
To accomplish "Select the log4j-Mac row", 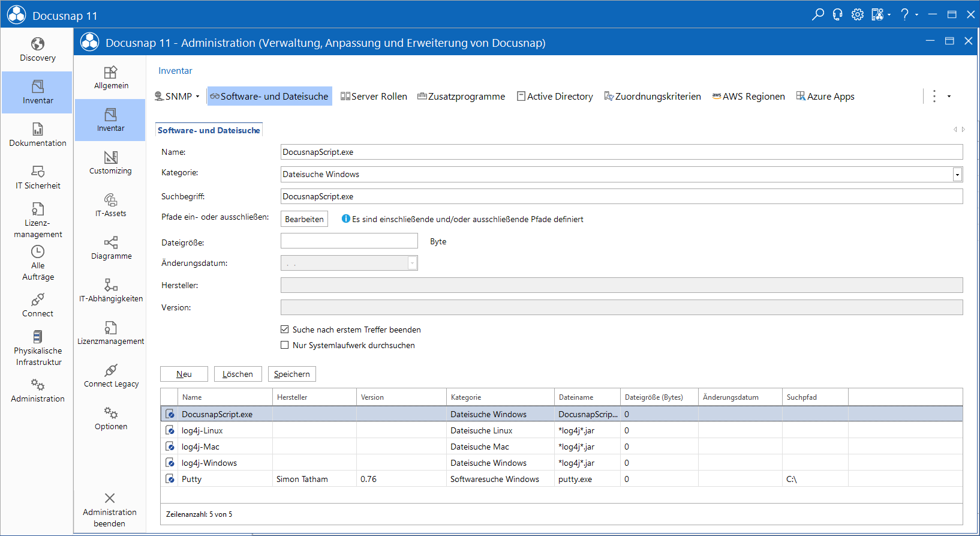I will (x=561, y=447).
